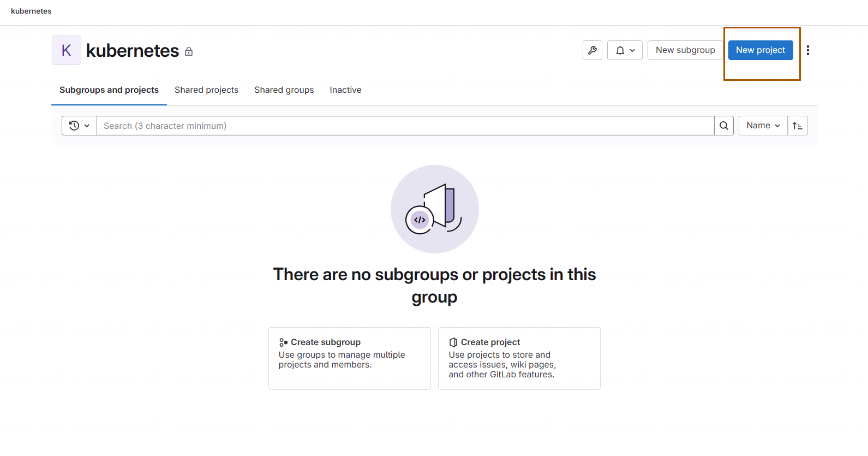868x456 pixels.
Task: Switch to the Shared projects tab
Action: pyautogui.click(x=206, y=90)
